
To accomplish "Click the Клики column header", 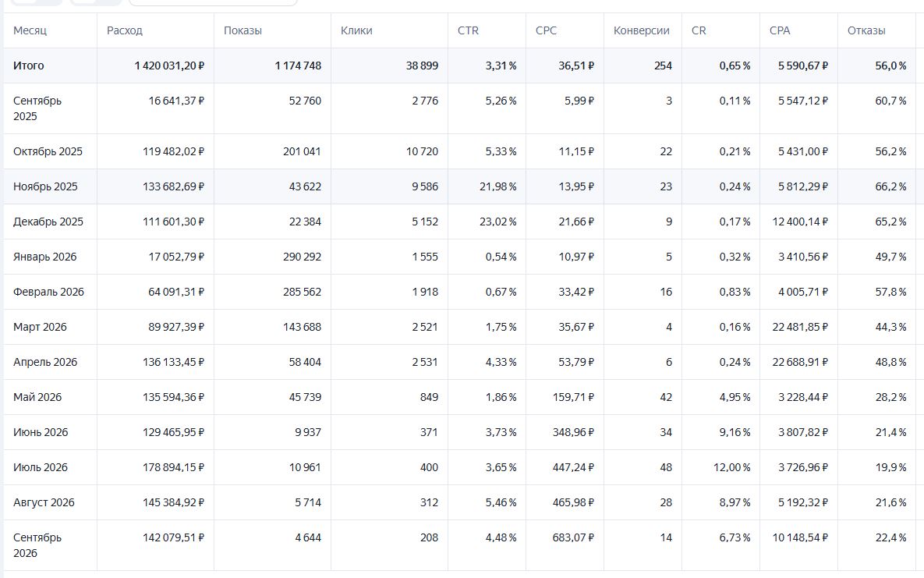I will [356, 30].
